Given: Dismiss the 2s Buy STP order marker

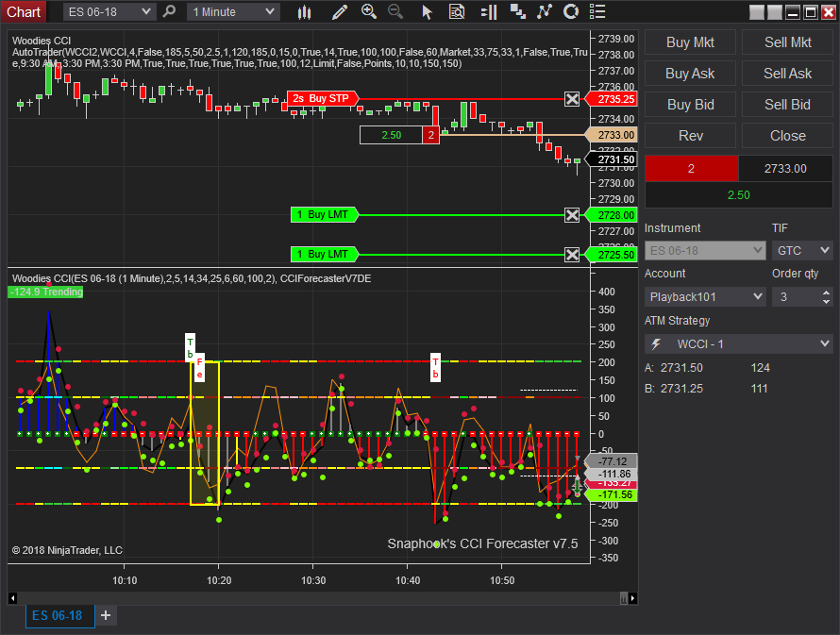Looking at the screenshot, I should coord(572,98).
